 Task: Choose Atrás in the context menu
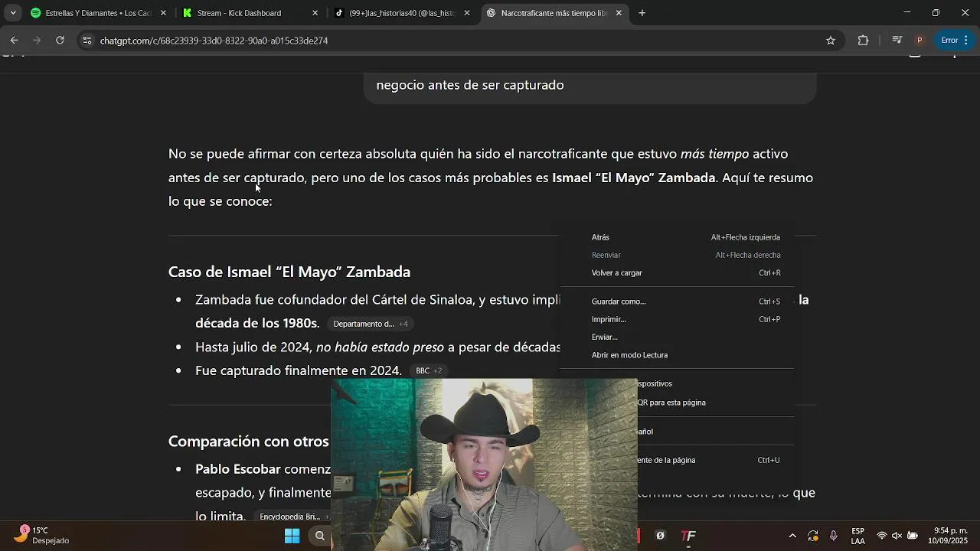(678, 237)
